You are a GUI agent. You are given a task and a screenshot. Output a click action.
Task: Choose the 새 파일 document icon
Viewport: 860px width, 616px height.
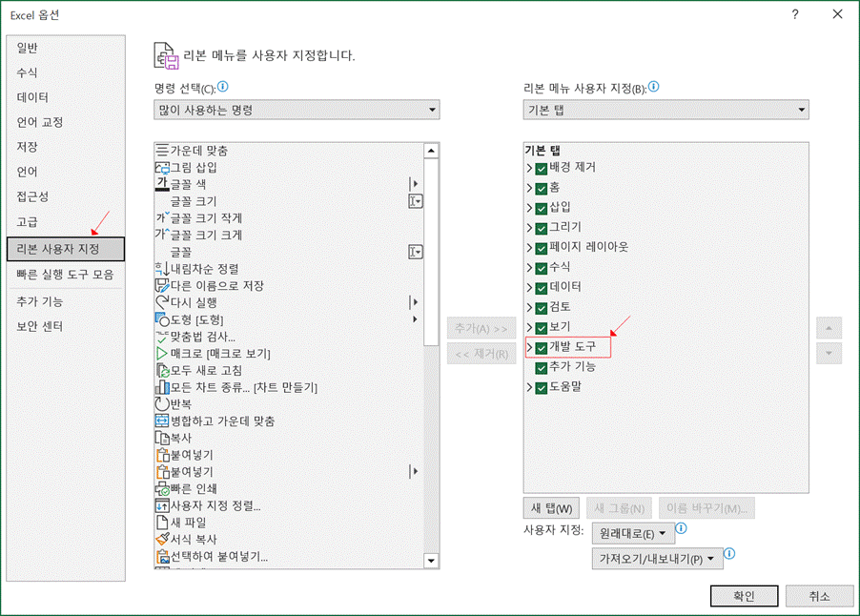pyautogui.click(x=162, y=523)
